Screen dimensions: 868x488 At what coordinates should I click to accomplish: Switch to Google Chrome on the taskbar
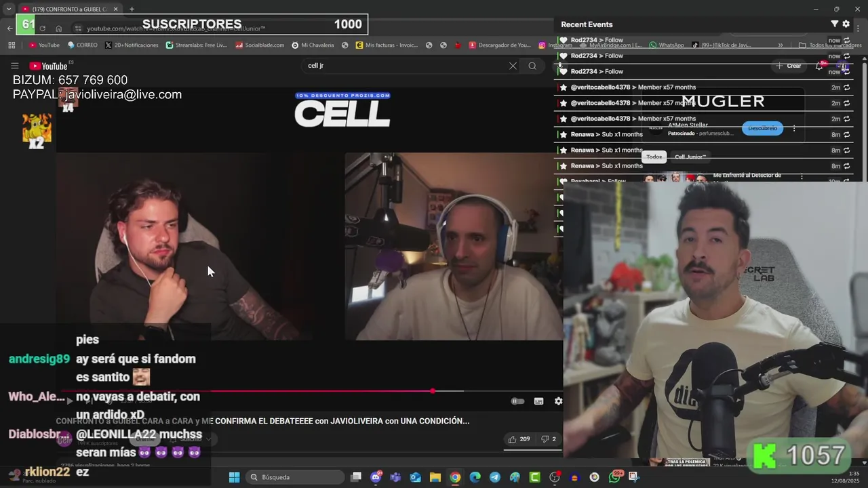(x=455, y=477)
